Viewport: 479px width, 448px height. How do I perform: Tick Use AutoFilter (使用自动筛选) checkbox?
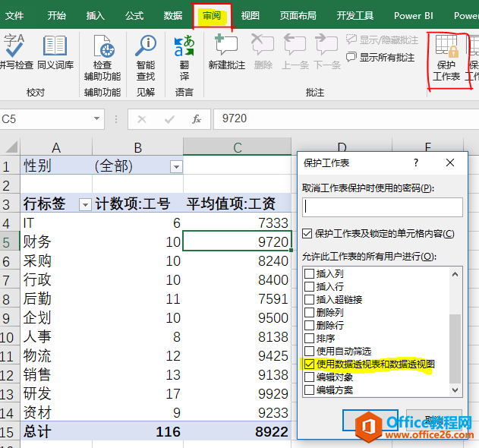tap(310, 351)
